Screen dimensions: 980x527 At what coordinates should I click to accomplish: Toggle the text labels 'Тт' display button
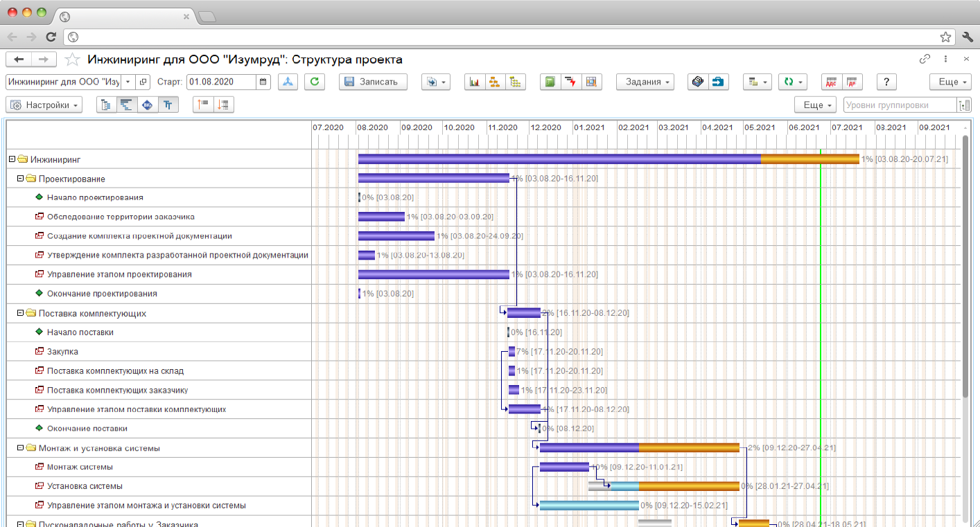pyautogui.click(x=168, y=105)
